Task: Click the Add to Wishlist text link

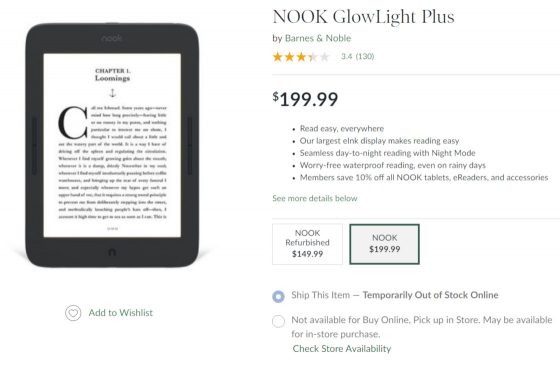Action: click(x=121, y=313)
